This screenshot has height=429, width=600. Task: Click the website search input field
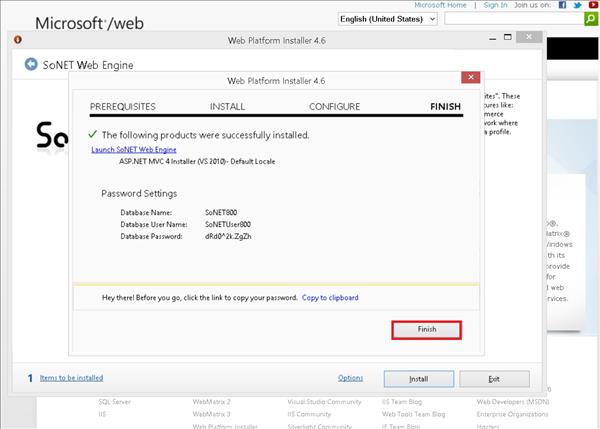(x=514, y=19)
